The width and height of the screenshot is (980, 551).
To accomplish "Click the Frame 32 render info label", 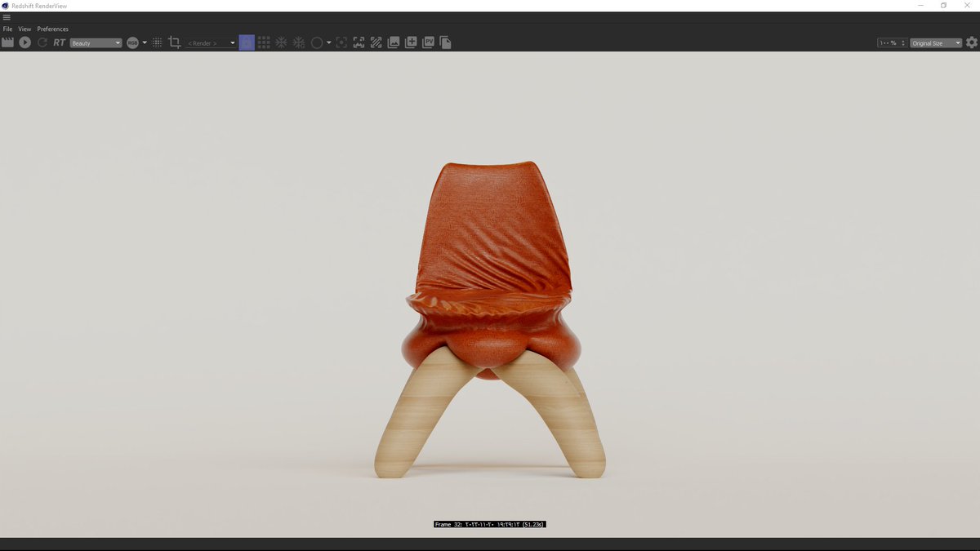I will tap(489, 524).
